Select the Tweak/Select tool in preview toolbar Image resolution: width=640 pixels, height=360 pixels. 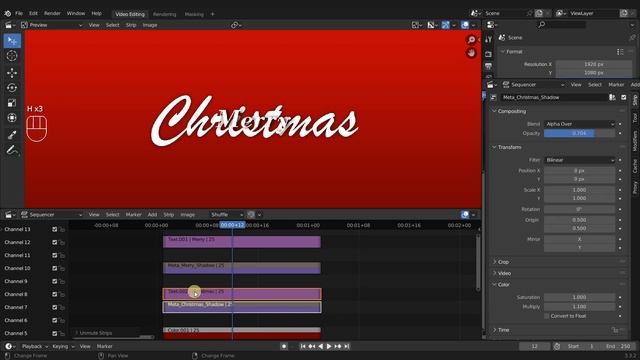[x=12, y=41]
